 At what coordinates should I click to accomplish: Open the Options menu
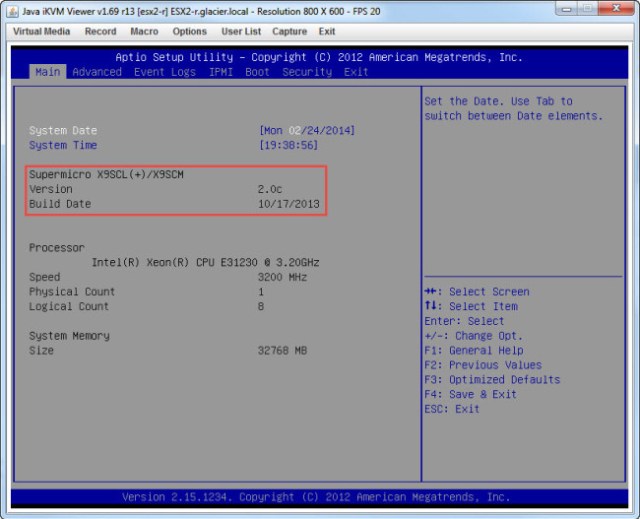point(189,31)
